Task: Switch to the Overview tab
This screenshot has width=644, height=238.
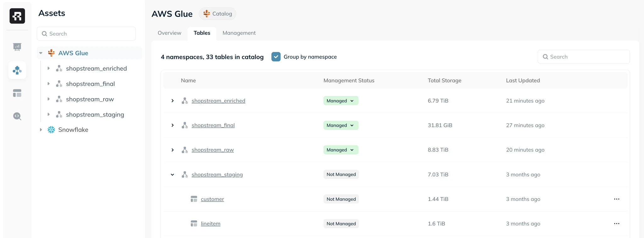Action: click(x=169, y=33)
